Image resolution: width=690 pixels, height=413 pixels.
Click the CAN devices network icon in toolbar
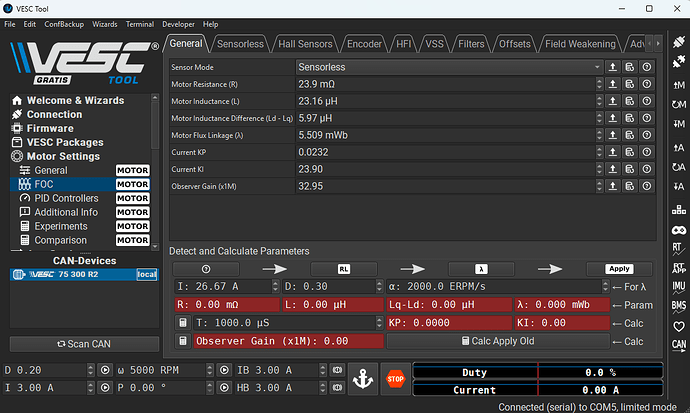tap(679, 210)
